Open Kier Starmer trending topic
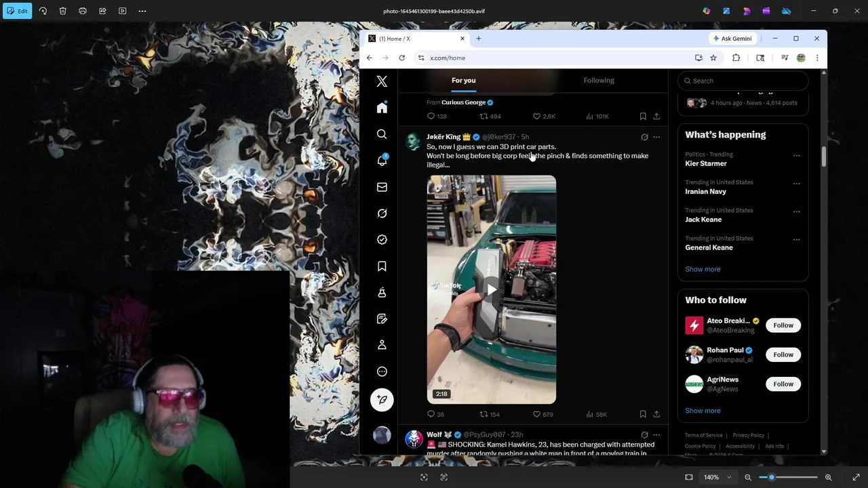This screenshot has width=868, height=488. (706, 163)
